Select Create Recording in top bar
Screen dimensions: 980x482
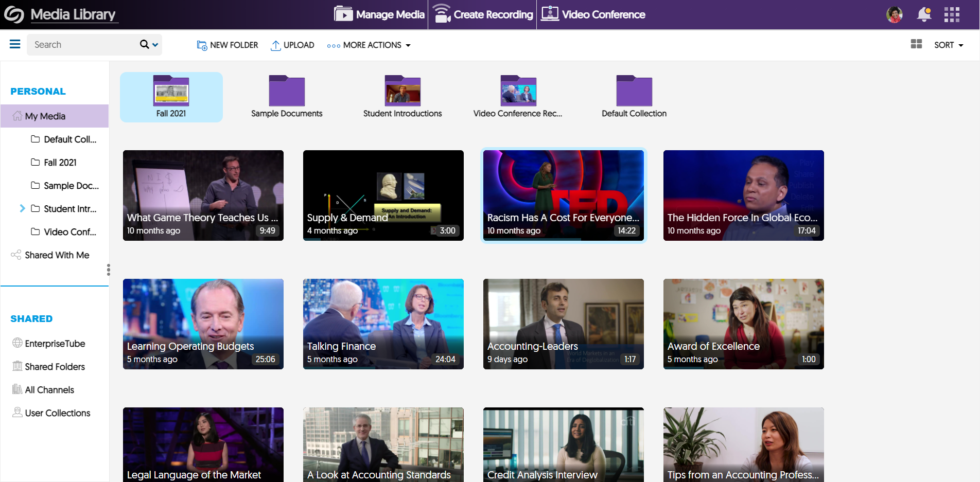click(x=483, y=14)
